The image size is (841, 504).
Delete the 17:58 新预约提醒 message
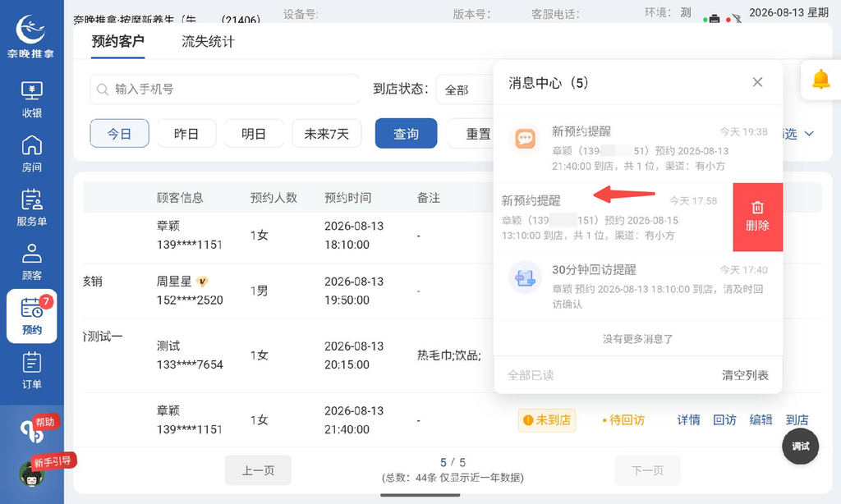pos(757,218)
